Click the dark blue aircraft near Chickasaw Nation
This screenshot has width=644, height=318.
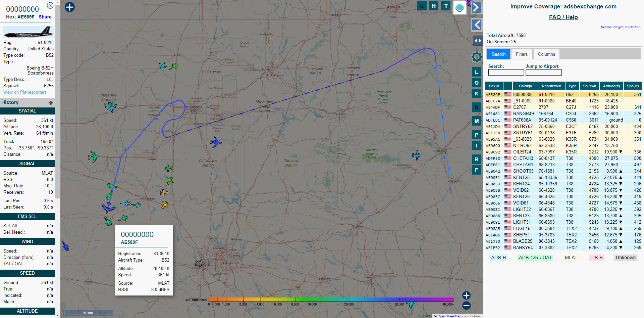[216, 142]
